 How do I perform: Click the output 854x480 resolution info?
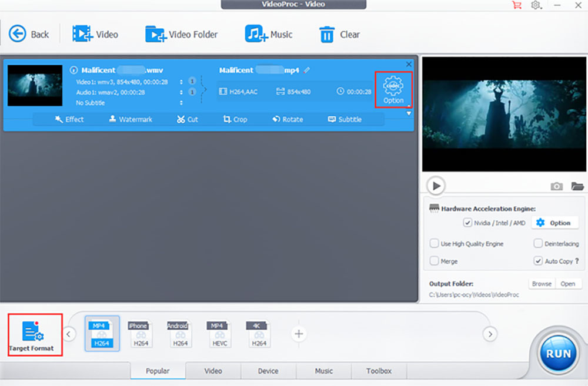click(293, 92)
